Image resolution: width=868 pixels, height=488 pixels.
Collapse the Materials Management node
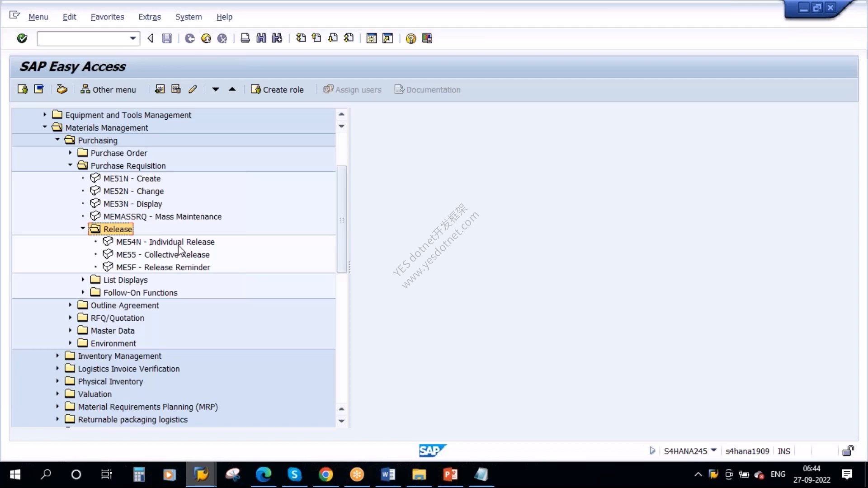[x=45, y=127]
